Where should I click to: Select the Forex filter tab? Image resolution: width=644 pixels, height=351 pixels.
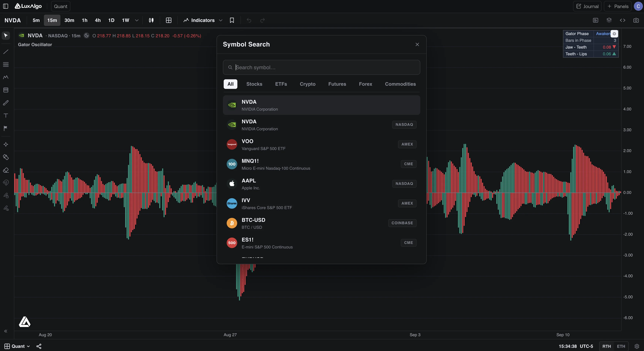366,84
